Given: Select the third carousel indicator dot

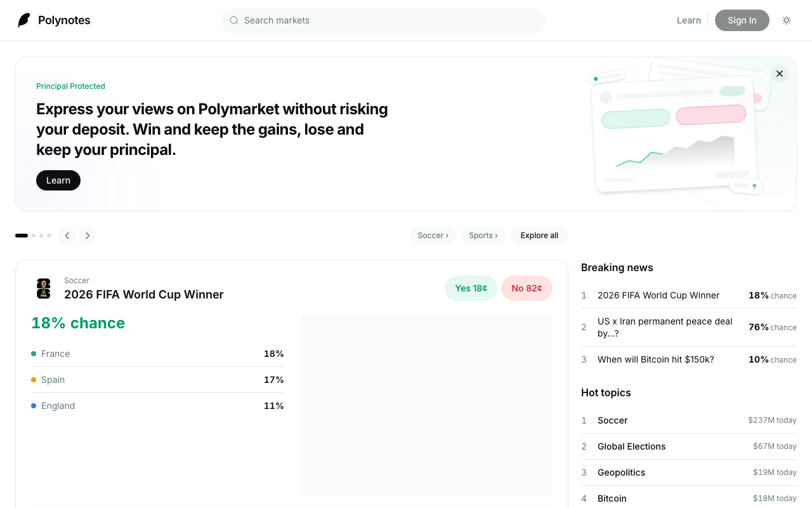Looking at the screenshot, I should (41, 236).
